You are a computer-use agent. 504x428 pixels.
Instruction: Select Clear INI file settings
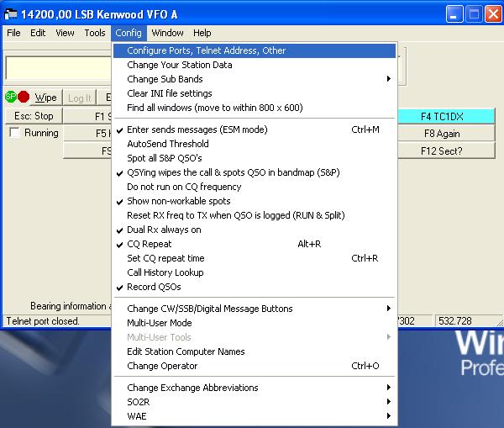(x=255, y=93)
